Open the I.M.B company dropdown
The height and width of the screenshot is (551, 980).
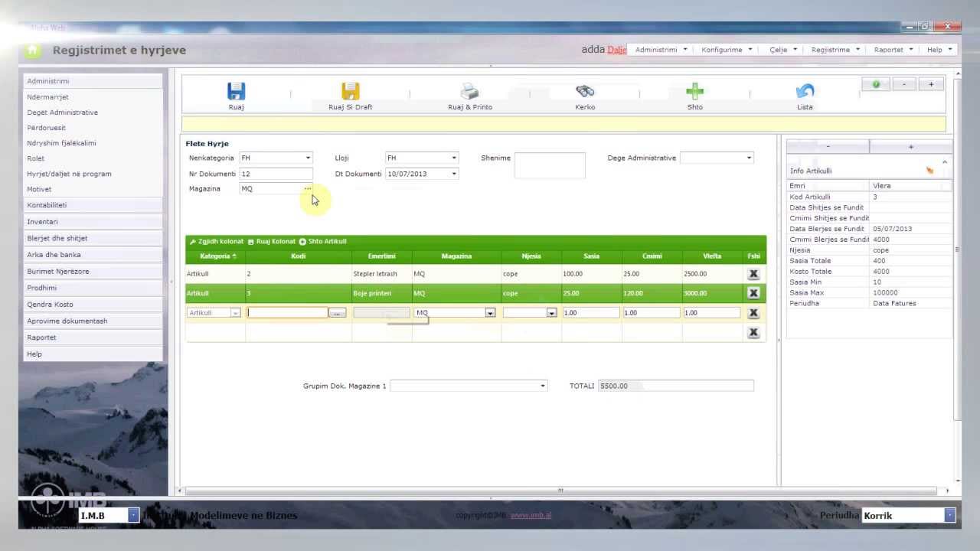133,516
